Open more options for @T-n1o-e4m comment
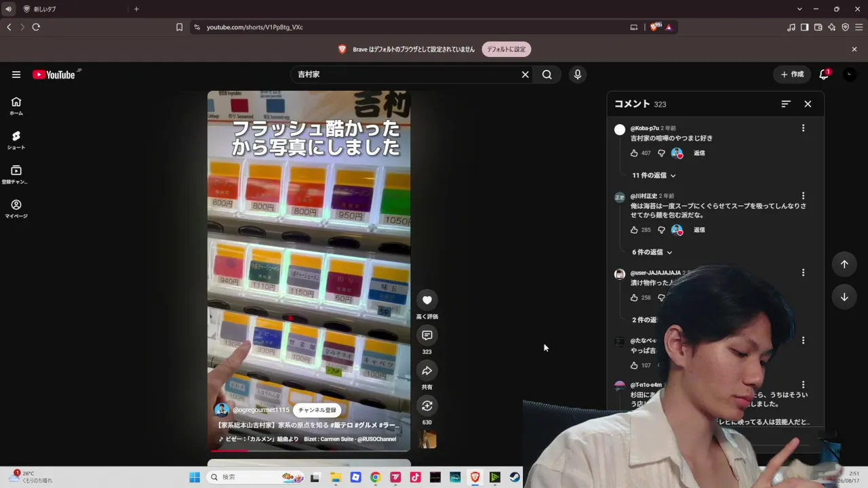Image resolution: width=868 pixels, height=488 pixels. pyautogui.click(x=803, y=385)
